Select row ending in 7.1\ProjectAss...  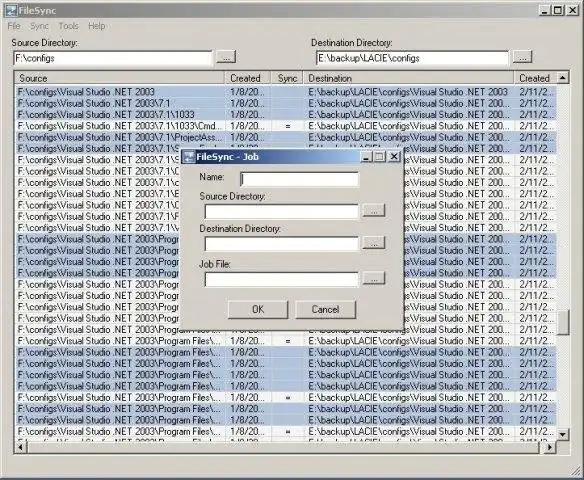point(286,137)
